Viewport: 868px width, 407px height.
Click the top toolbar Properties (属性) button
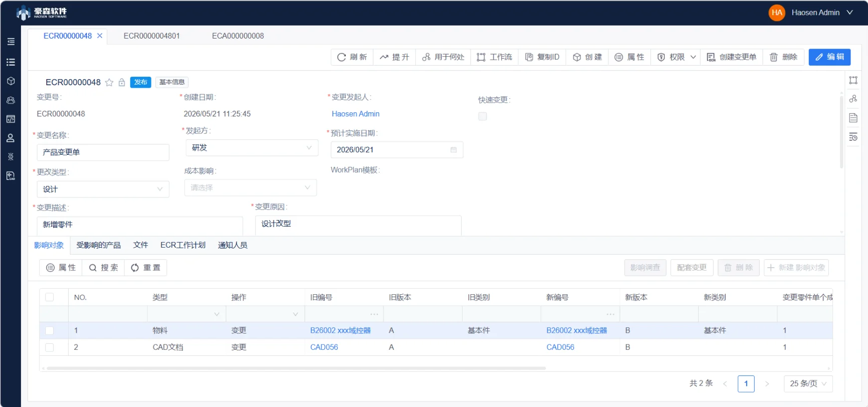coord(629,57)
